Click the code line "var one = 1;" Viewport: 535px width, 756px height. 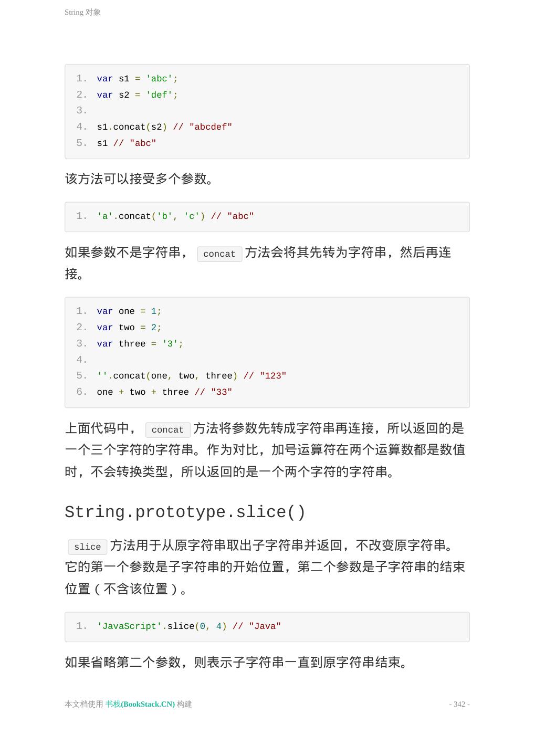129,311
